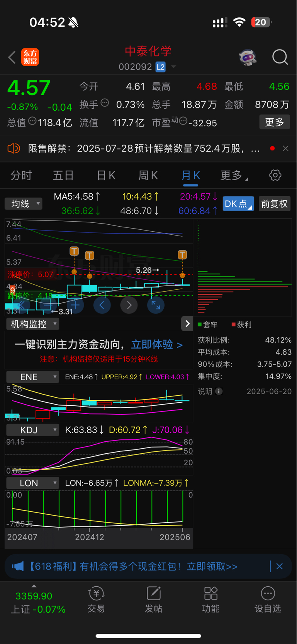
Task: Open the 更多 chart period dropdown
Action: point(234,176)
